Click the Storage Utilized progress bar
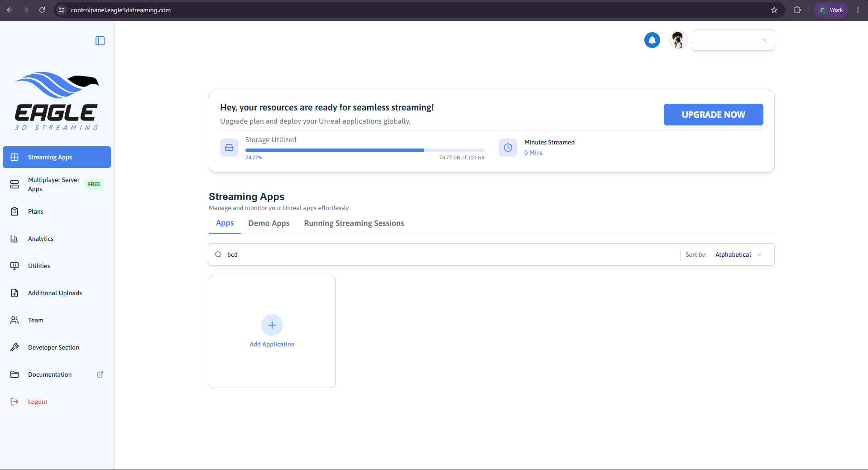868x470 pixels. [365, 150]
